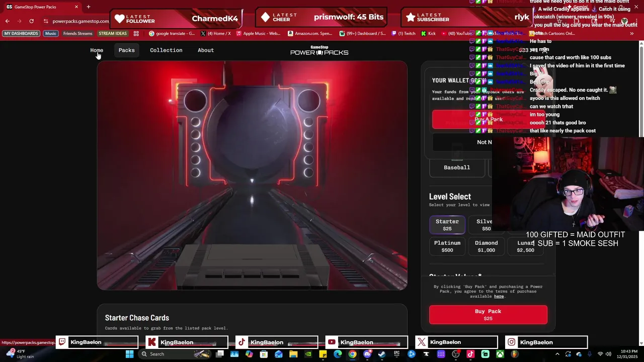
Task: Show hidden system tray icons
Action: 557,354
